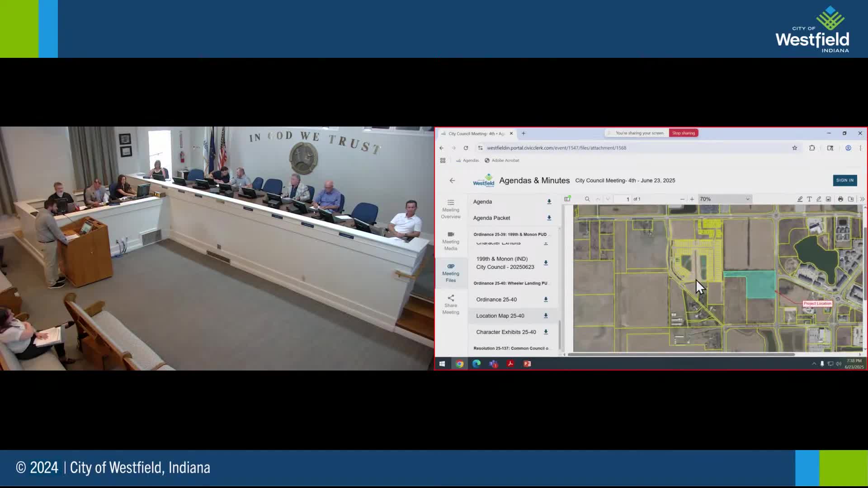This screenshot has width=868, height=488.
Task: Open the 70% zoom level dropdown
Action: [x=724, y=199]
